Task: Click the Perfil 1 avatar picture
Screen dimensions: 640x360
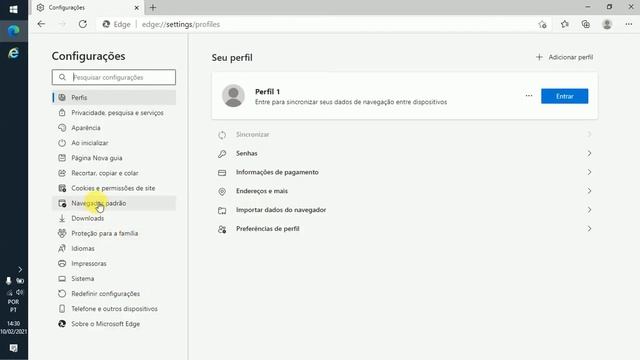Action: coord(233,96)
